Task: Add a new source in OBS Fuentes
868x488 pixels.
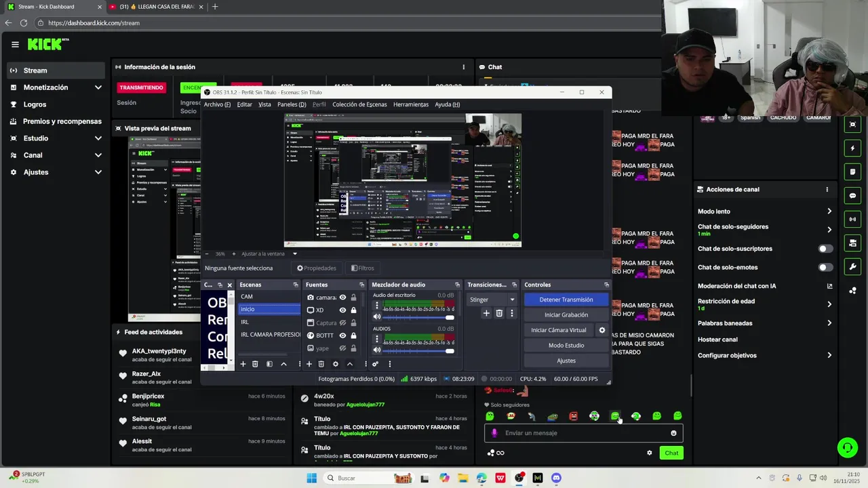Action: pyautogui.click(x=309, y=364)
